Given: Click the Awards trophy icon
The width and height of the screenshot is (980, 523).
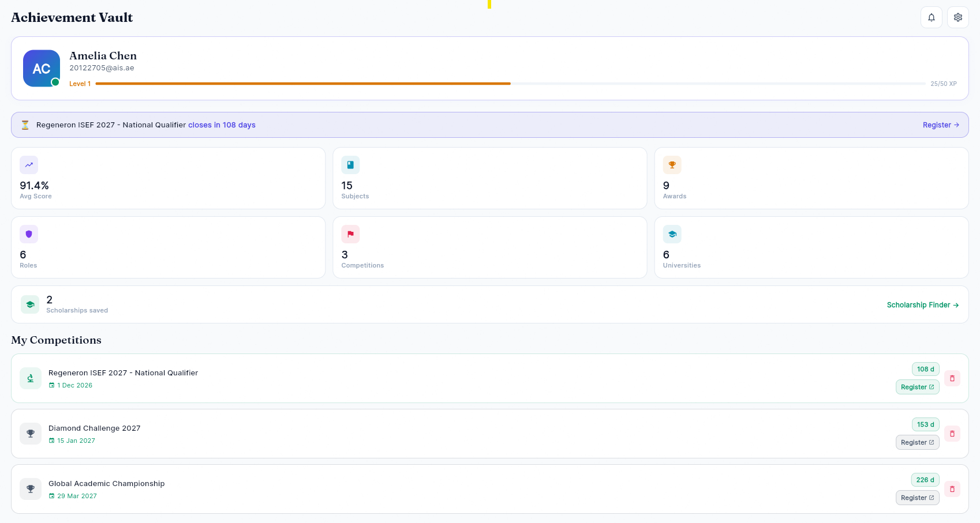Looking at the screenshot, I should click(672, 165).
